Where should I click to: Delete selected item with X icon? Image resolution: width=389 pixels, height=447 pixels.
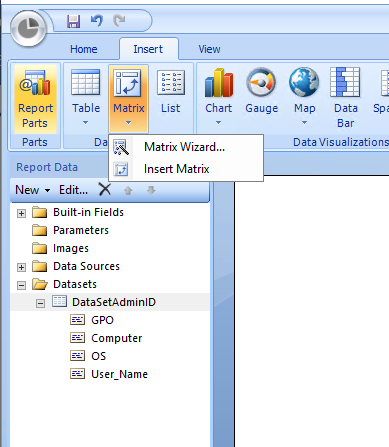tap(105, 189)
